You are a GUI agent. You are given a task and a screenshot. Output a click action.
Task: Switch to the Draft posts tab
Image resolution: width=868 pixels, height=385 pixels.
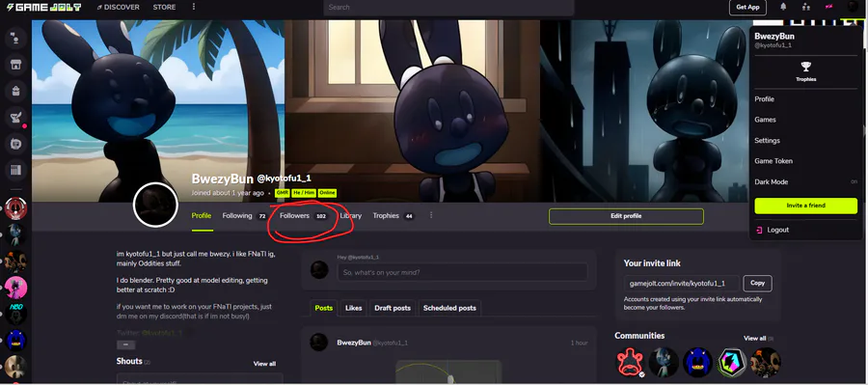tap(393, 308)
